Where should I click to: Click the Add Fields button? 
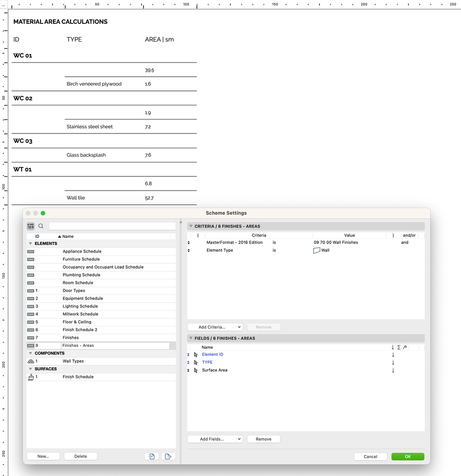[212, 439]
